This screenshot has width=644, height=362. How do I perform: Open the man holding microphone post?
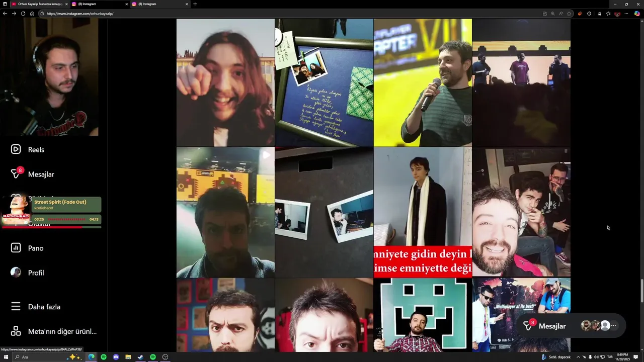(423, 82)
